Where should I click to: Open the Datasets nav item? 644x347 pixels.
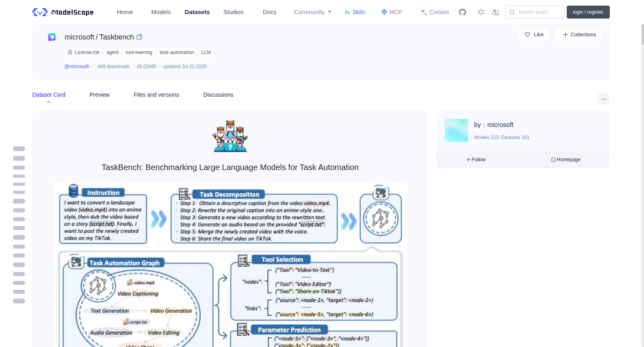(197, 12)
